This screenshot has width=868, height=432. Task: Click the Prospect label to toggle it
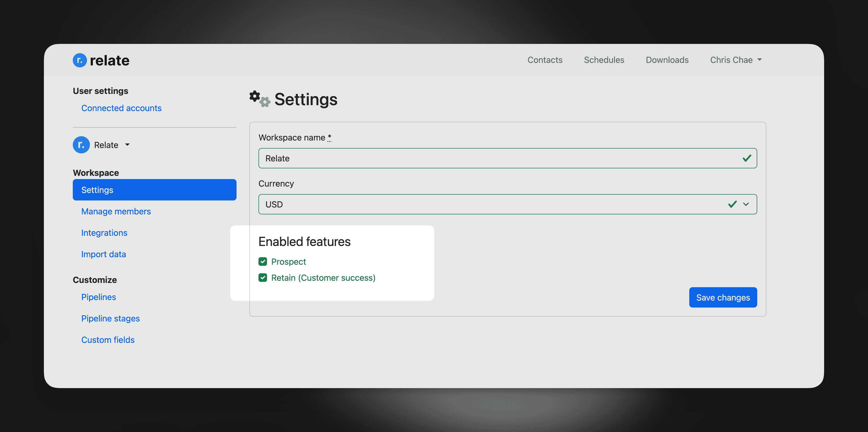pos(288,262)
